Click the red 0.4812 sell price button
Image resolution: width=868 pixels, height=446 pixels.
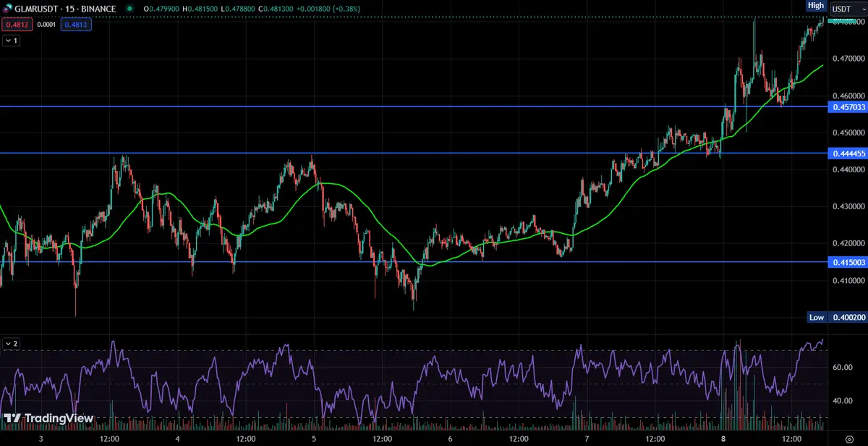(x=16, y=24)
